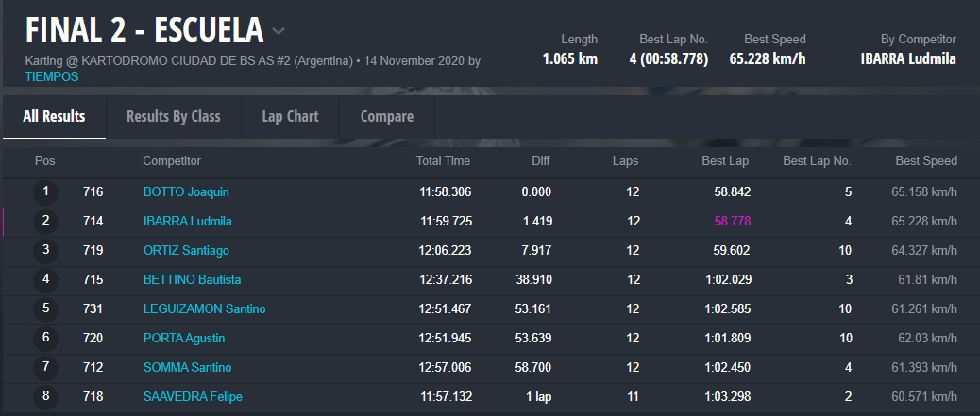Open the Results By Class tab
Viewport: 980px width, 416px height.
[x=173, y=117]
